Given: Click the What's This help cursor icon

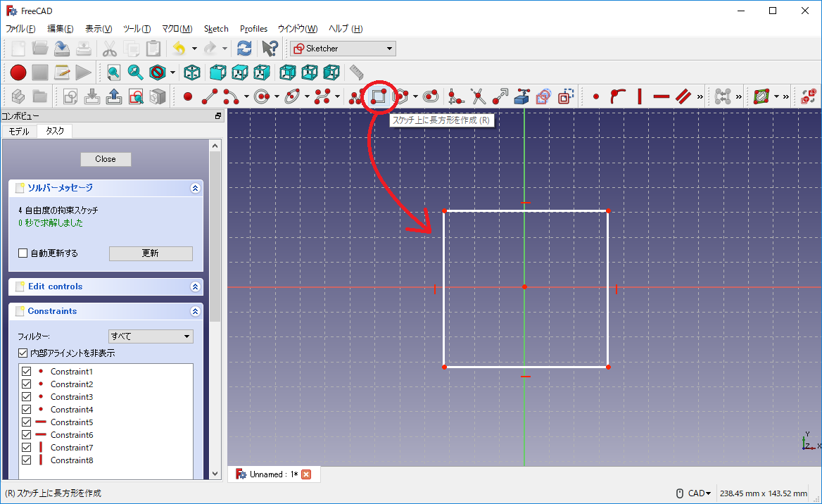Looking at the screenshot, I should (270, 49).
